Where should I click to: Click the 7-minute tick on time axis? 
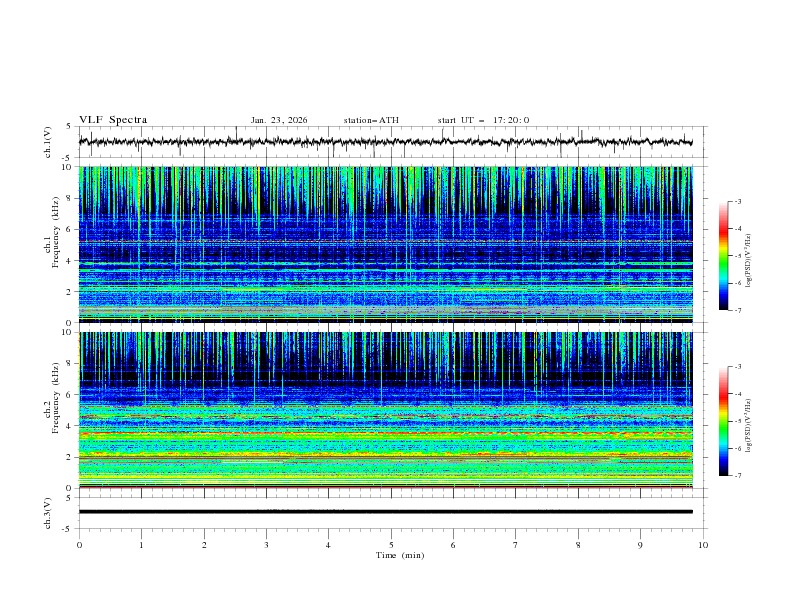(515, 545)
